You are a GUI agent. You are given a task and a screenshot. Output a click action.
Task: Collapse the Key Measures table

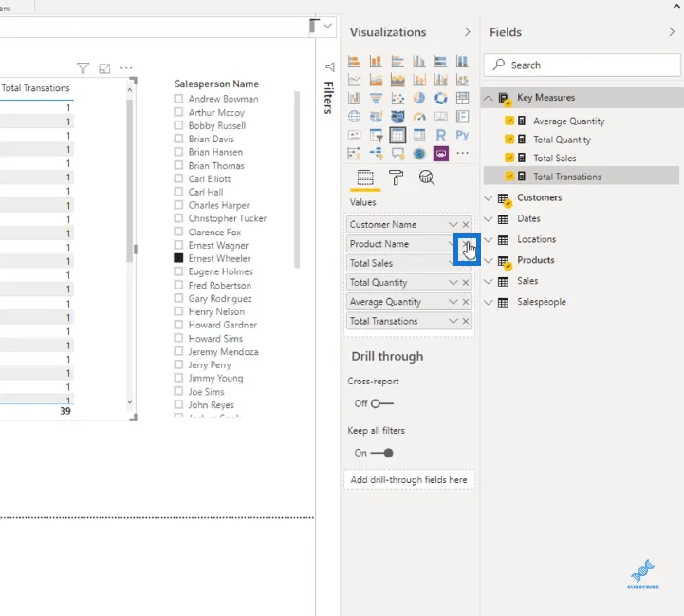[x=489, y=98]
